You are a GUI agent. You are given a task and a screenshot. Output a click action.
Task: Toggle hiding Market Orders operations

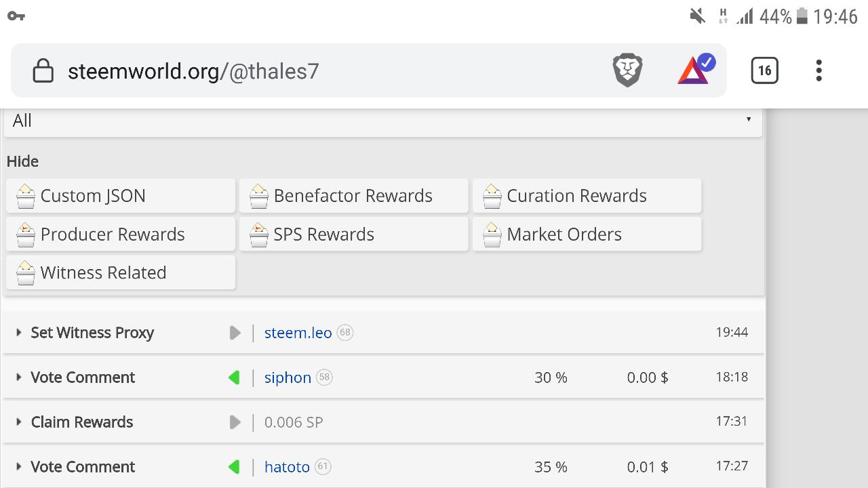(x=587, y=235)
